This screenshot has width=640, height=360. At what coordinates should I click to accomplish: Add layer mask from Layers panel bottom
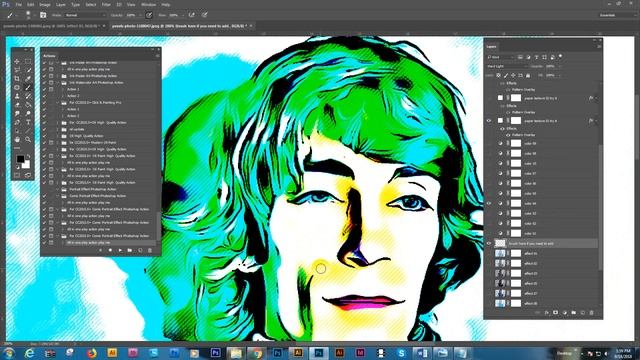[x=555, y=313]
